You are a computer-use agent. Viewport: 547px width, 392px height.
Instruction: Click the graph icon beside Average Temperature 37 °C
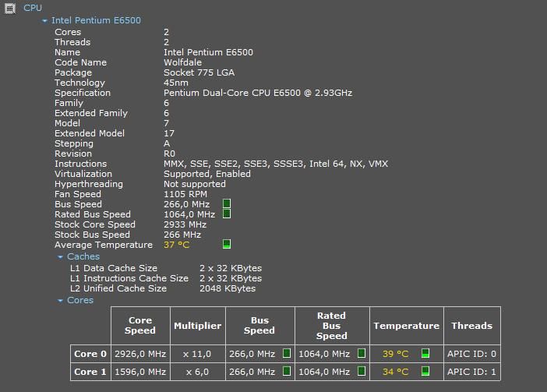[x=227, y=244]
